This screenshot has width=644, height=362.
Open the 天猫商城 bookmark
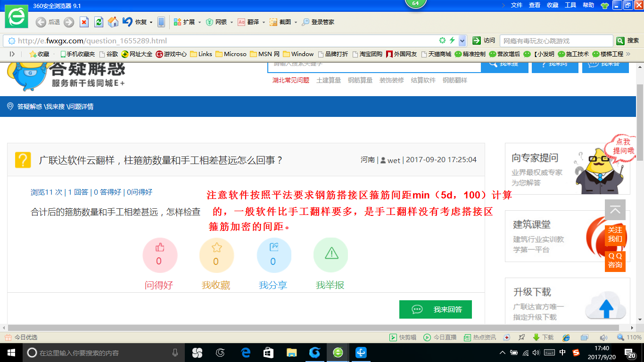436,54
